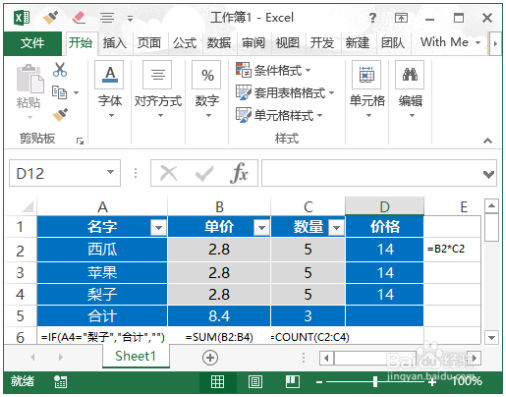Screen dimensions: 506x397
Task: Open the 单价 column filter dropdown
Action: (x=262, y=228)
